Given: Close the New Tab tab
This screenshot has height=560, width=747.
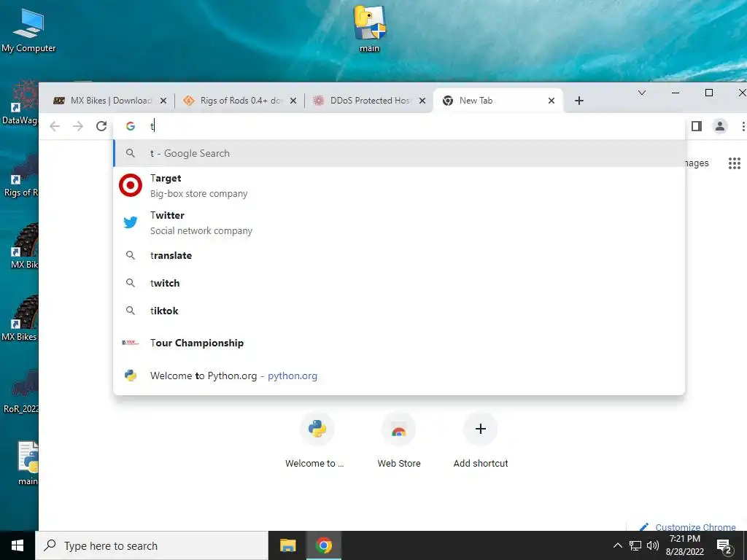Looking at the screenshot, I should click(551, 101).
